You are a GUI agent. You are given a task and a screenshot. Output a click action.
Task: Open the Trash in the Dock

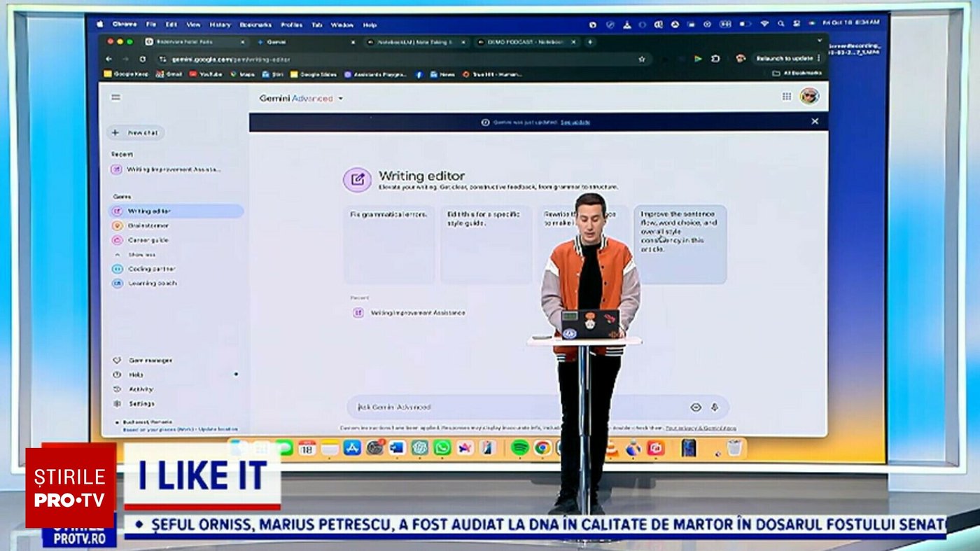[x=734, y=447]
